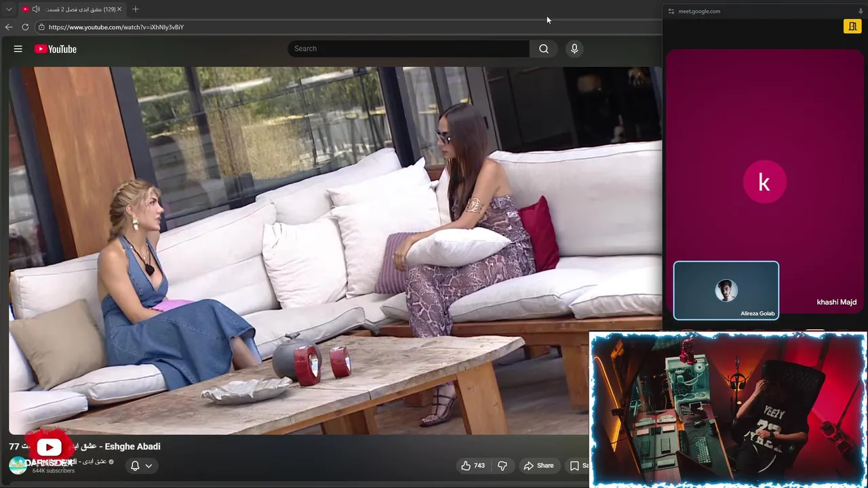This screenshot has height=488, width=868.
Task: Open the notification bell dropdown for channel
Action: (x=141, y=466)
